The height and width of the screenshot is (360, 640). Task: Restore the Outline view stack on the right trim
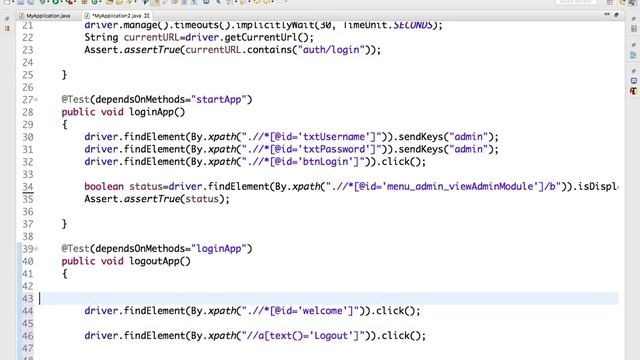[x=633, y=45]
